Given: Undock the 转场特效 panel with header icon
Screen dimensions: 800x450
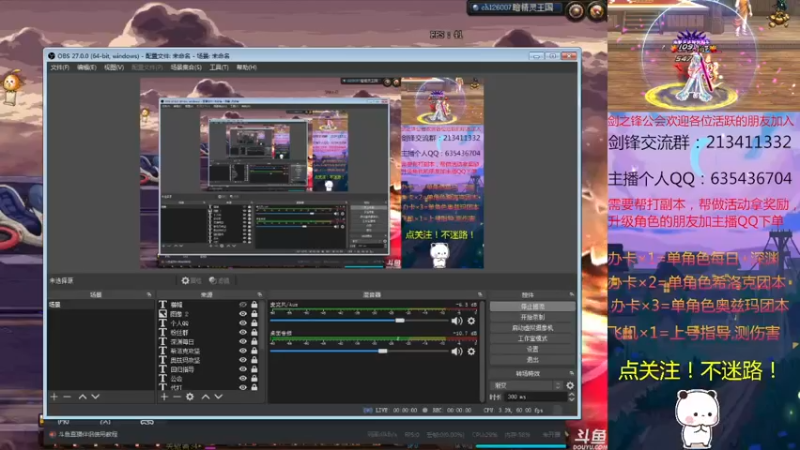Looking at the screenshot, I should 571,373.
